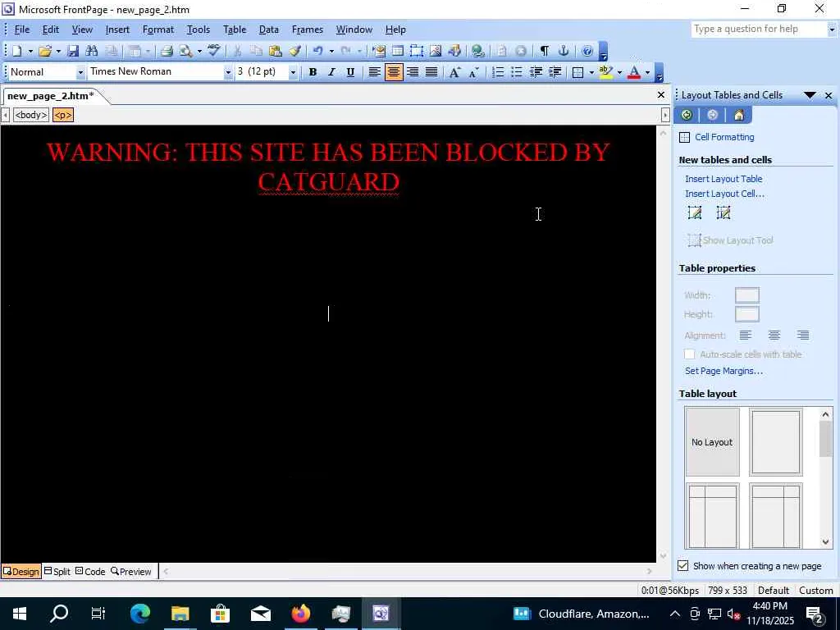This screenshot has width=840, height=630.
Task: Open the Frames menu
Action: point(308,30)
